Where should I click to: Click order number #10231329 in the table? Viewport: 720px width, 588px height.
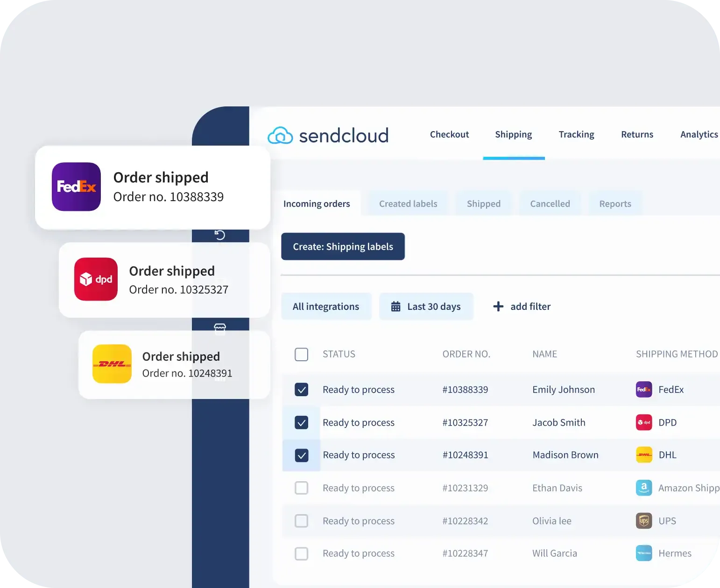tap(465, 488)
